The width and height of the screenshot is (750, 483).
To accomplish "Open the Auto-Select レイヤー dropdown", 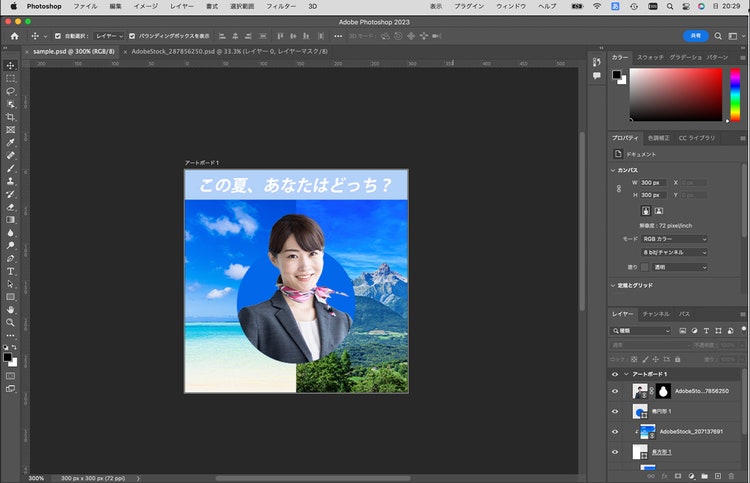I will click(109, 36).
